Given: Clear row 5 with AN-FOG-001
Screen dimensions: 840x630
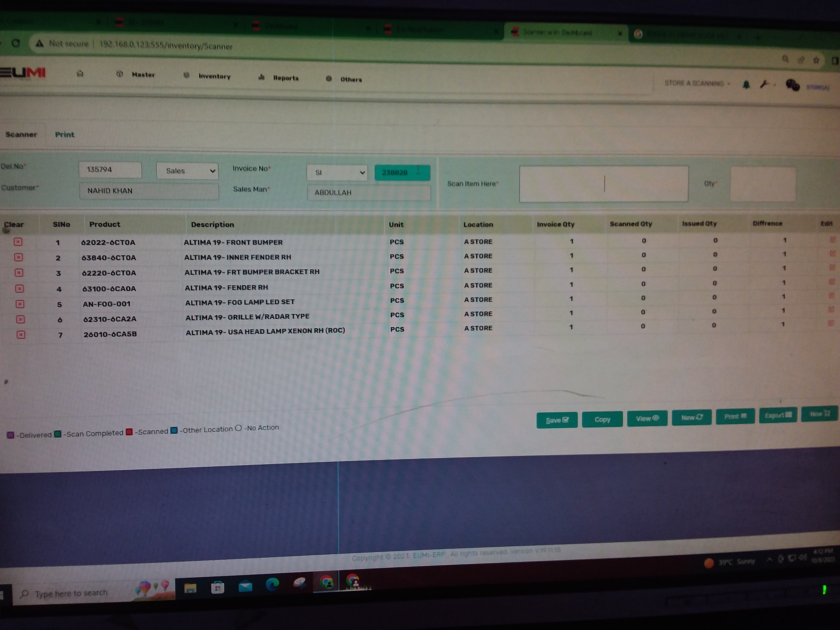Looking at the screenshot, I should click(20, 304).
